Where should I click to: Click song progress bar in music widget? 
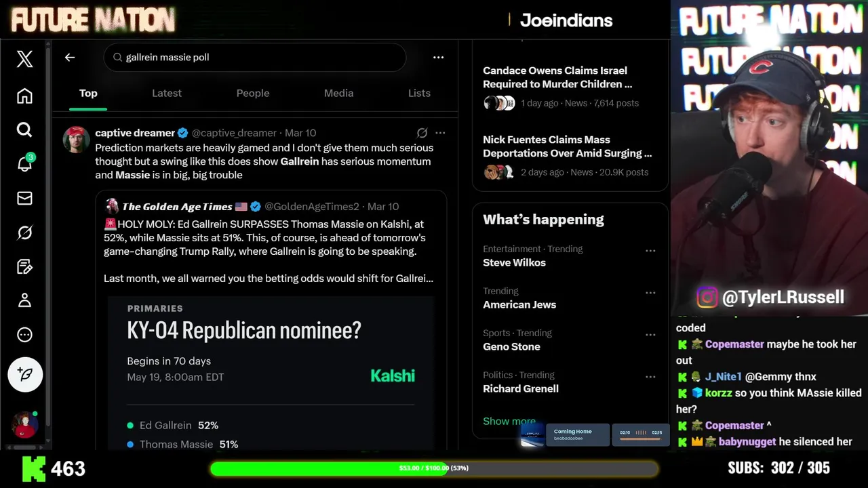[641, 439]
